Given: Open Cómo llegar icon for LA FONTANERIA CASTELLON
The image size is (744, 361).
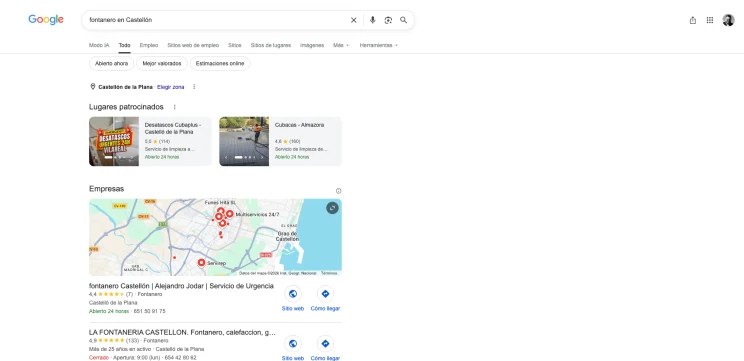Looking at the screenshot, I should pyautogui.click(x=326, y=343).
